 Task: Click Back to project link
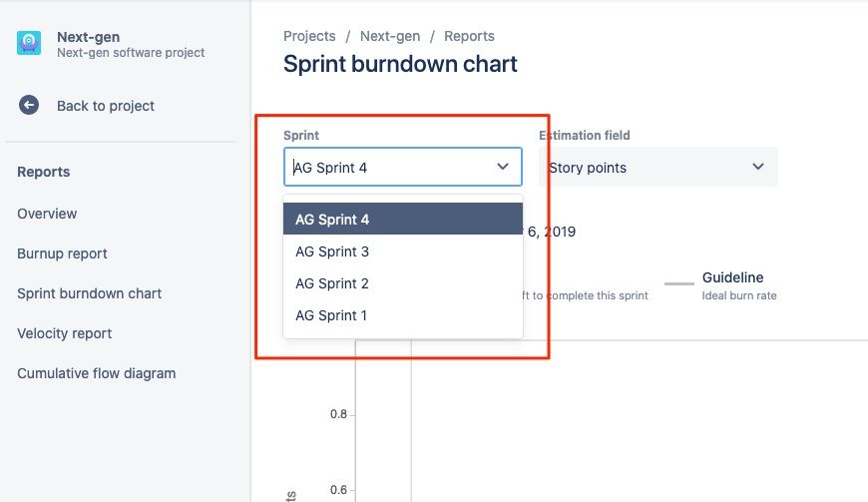click(105, 106)
